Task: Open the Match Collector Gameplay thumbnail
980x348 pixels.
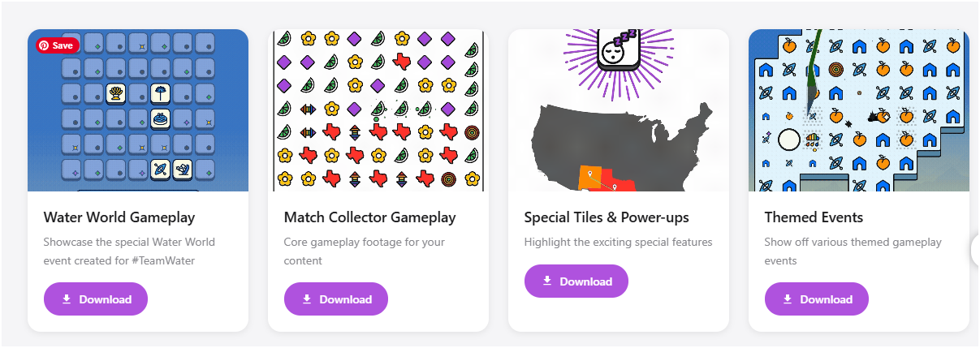Action: (x=378, y=110)
